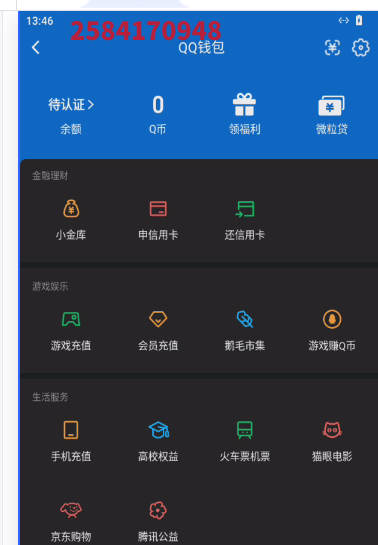Click the 13:46 clock in status bar

pyautogui.click(x=40, y=21)
